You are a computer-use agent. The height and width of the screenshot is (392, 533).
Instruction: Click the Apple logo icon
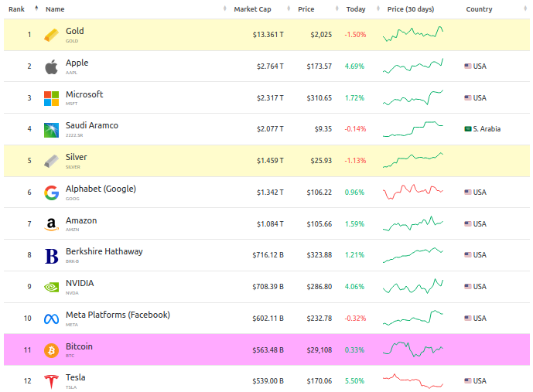51,67
